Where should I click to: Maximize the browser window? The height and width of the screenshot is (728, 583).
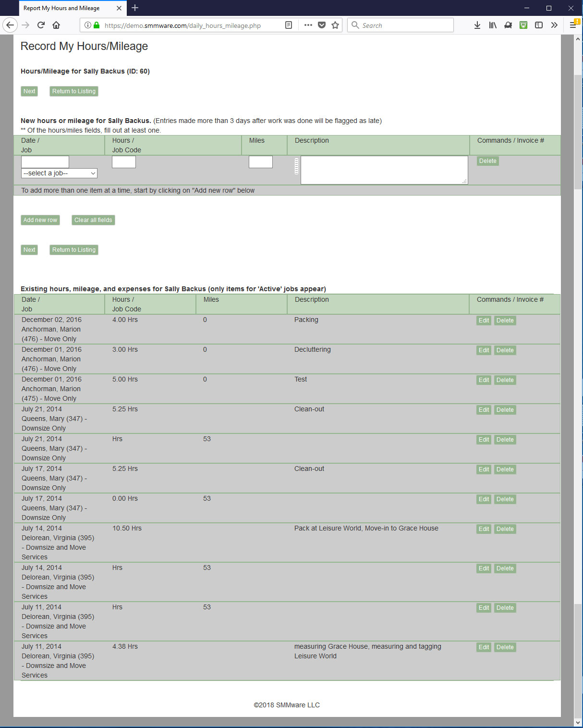point(549,8)
